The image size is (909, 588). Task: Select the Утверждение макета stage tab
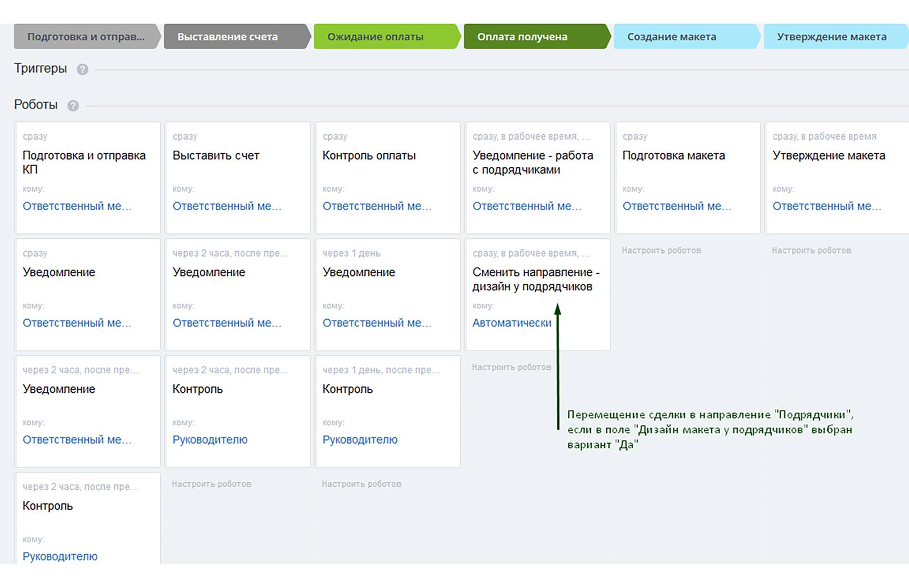[831, 37]
